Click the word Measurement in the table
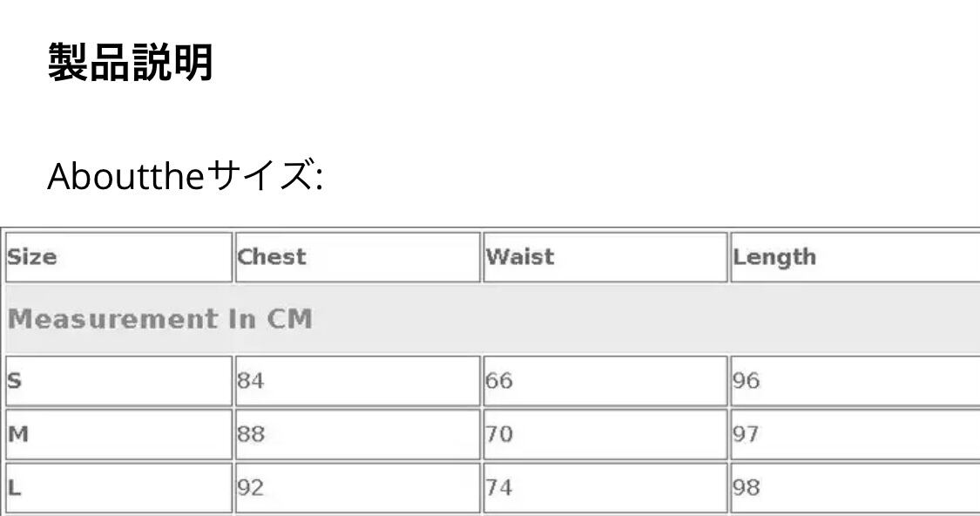 pos(112,319)
